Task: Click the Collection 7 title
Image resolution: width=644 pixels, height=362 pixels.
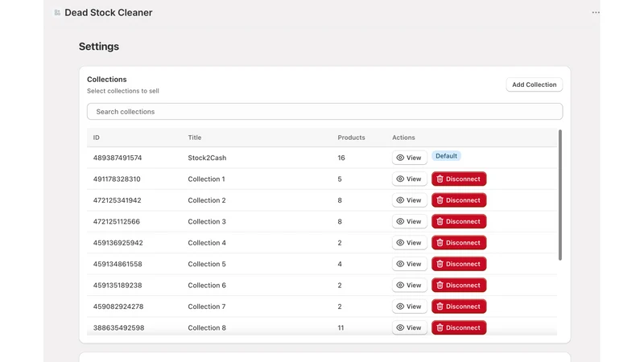Action: [207, 306]
